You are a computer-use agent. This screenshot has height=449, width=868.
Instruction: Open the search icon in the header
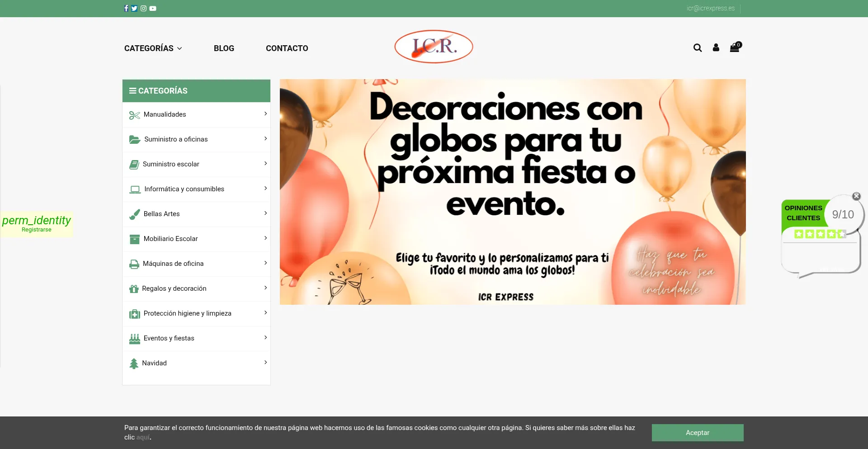[698, 47]
